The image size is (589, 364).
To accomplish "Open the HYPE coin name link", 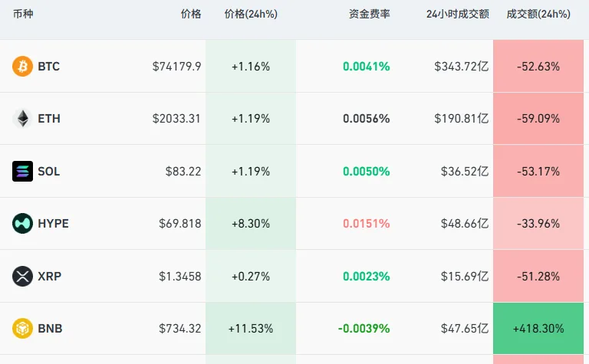I will click(54, 224).
